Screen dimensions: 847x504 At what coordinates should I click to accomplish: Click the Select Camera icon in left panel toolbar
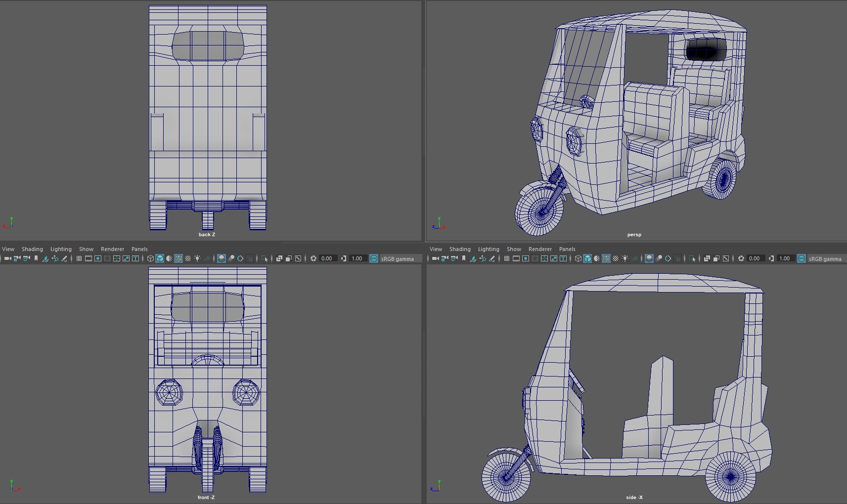click(x=7, y=258)
